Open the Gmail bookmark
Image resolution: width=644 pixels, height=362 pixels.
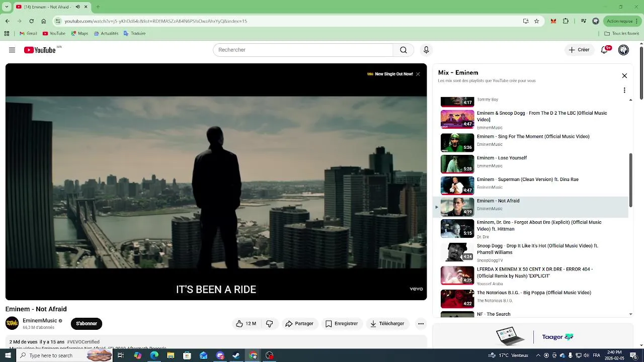point(28,34)
